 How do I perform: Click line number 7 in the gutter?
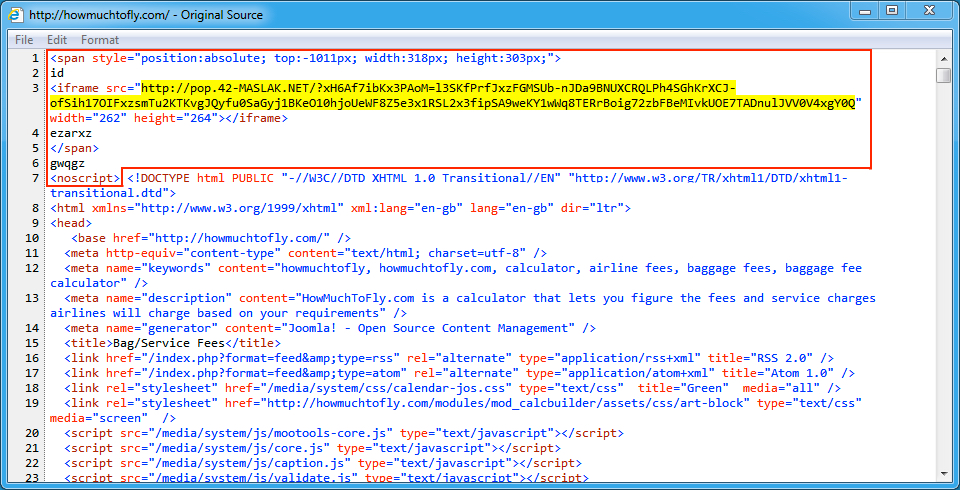(36, 178)
